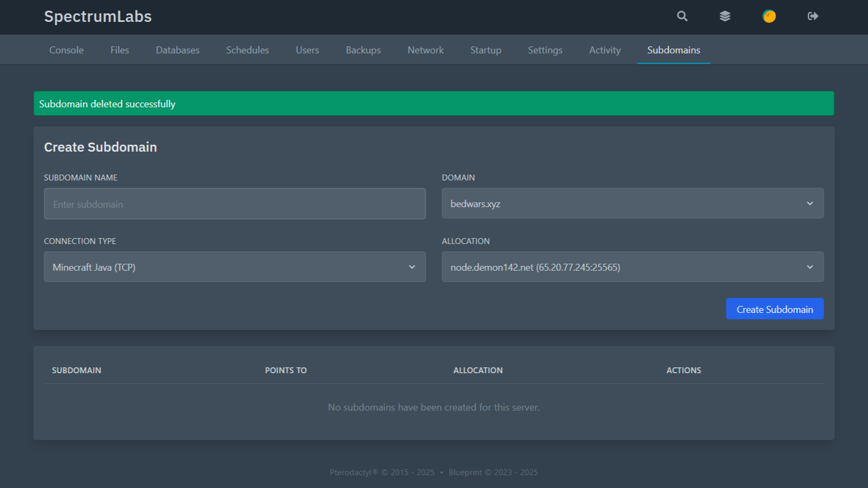
Task: Expand the Domain dropdown showing bedwars.xyz
Action: (632, 203)
